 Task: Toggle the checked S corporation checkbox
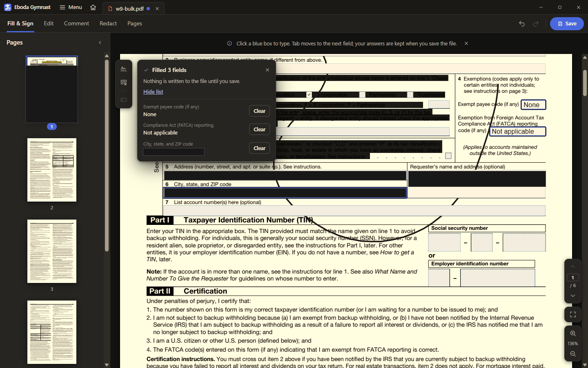coord(309,94)
